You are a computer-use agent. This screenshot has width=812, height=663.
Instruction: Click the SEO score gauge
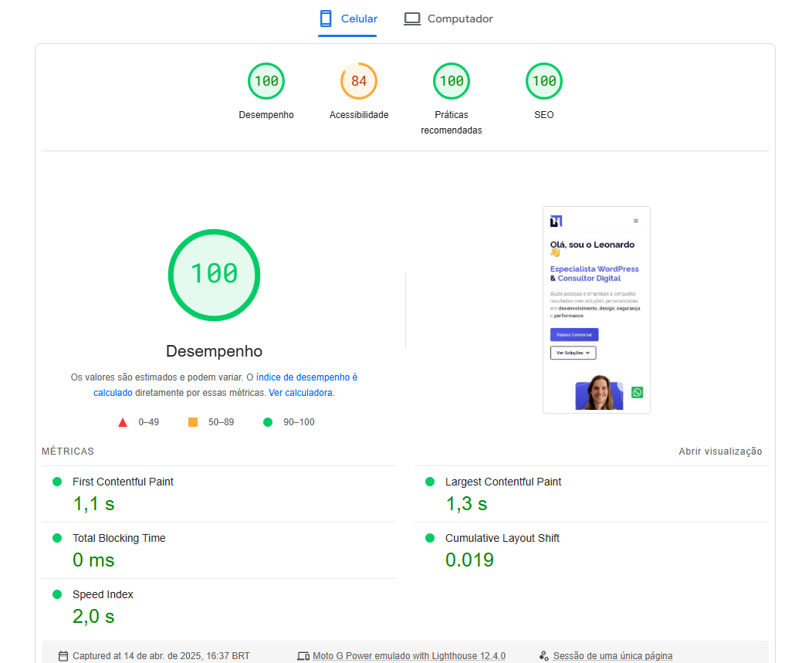coord(544,81)
